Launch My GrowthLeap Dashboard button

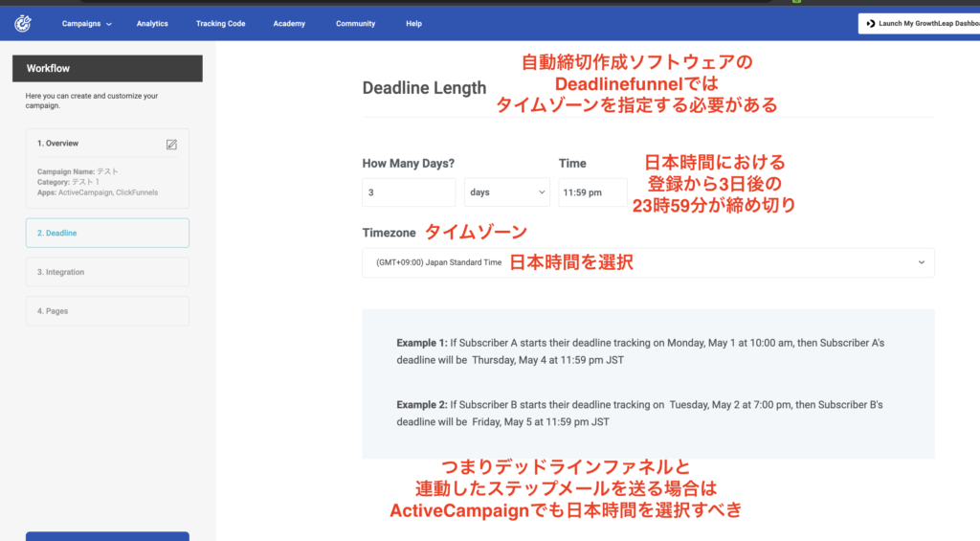coord(919,24)
